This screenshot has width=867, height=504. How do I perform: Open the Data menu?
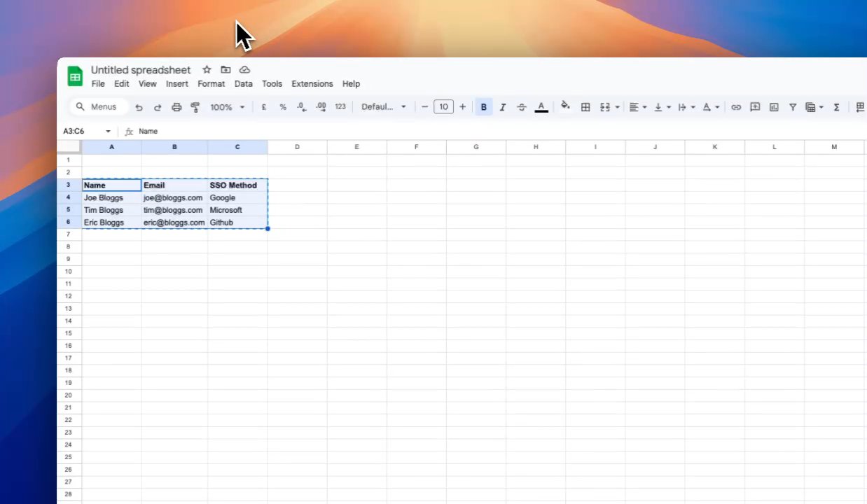(x=244, y=84)
